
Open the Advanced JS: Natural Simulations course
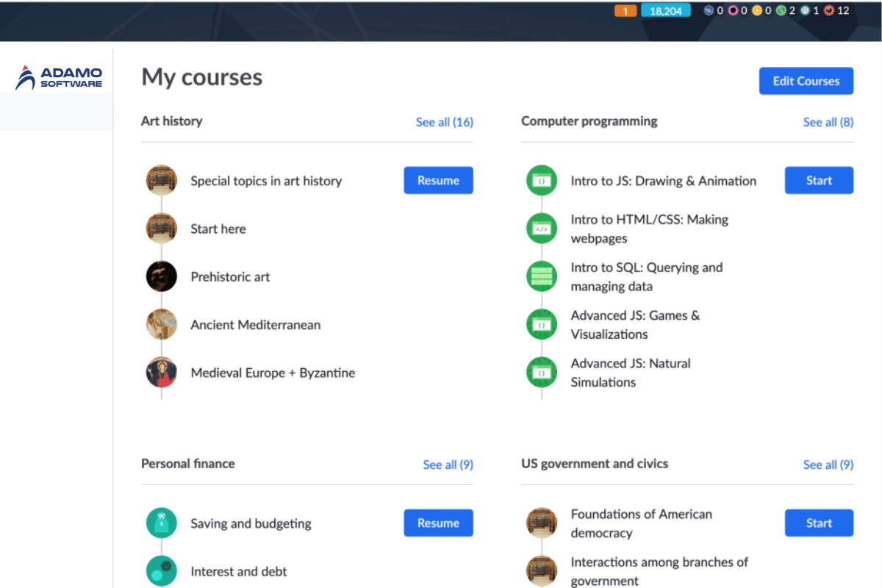coord(630,373)
